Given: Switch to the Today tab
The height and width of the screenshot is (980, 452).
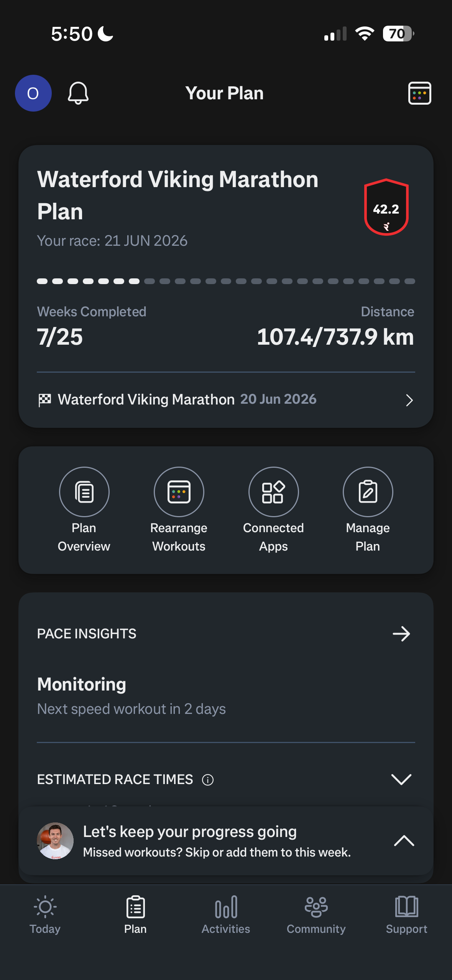Looking at the screenshot, I should tap(45, 914).
